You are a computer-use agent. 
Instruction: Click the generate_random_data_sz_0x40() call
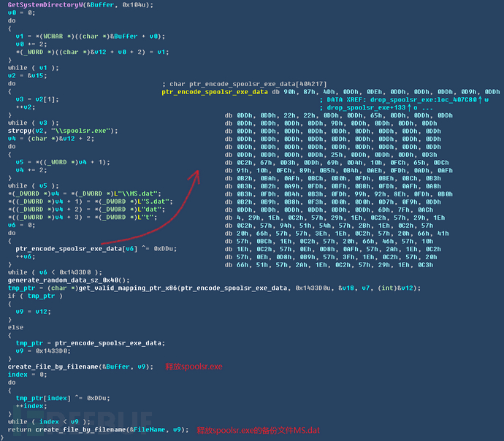coord(69,280)
